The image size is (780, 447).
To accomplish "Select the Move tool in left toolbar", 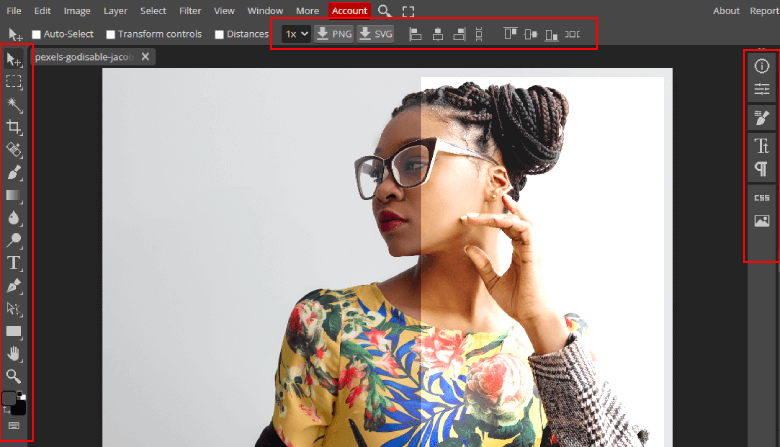I will point(14,60).
